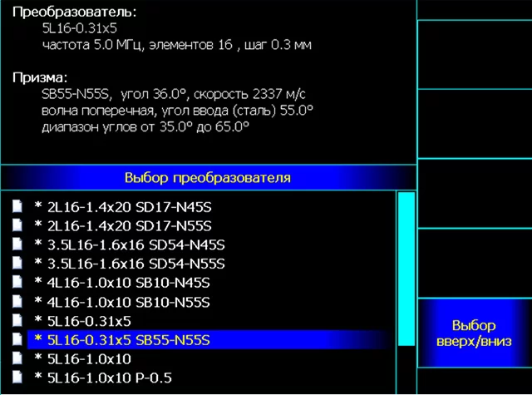Click the document icon next to 3.5L16-1.6x16 SD54-N45S
The image size is (532, 395).
17,244
